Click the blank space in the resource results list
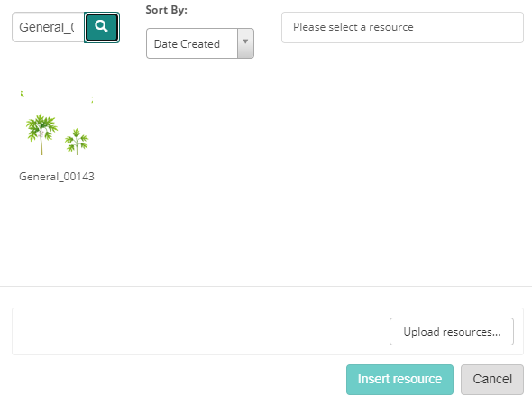Screen dimensions: 532x405 pos(306,177)
